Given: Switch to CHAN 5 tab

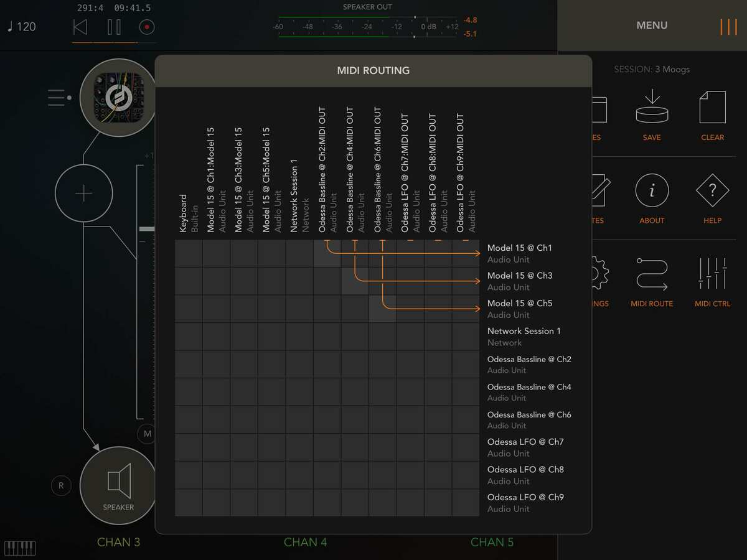Looking at the screenshot, I should point(492,542).
